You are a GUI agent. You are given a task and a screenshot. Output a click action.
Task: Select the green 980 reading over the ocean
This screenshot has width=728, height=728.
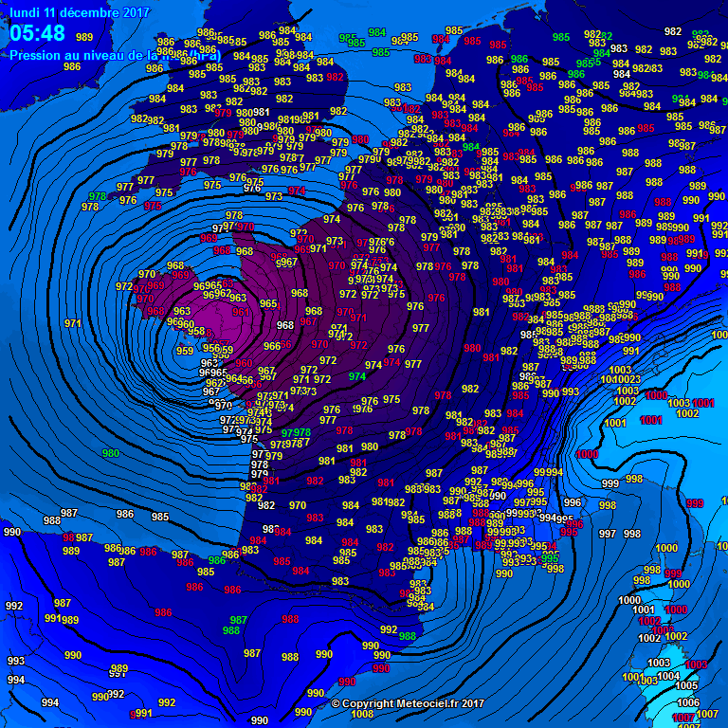point(111,453)
